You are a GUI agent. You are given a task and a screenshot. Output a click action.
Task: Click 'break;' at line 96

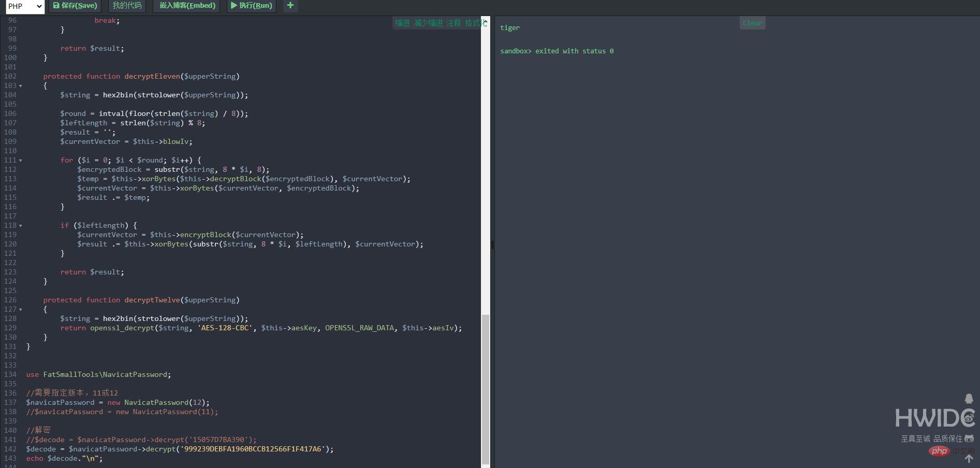(x=107, y=21)
